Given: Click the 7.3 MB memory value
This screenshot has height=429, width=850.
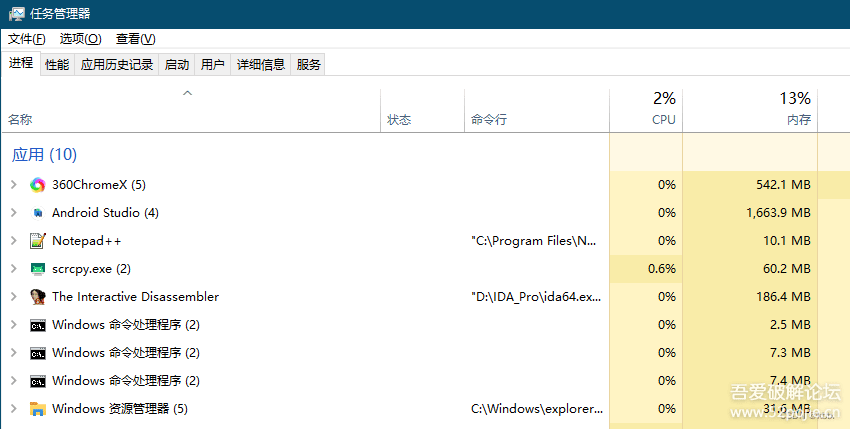Looking at the screenshot, I should pyautogui.click(x=791, y=353).
